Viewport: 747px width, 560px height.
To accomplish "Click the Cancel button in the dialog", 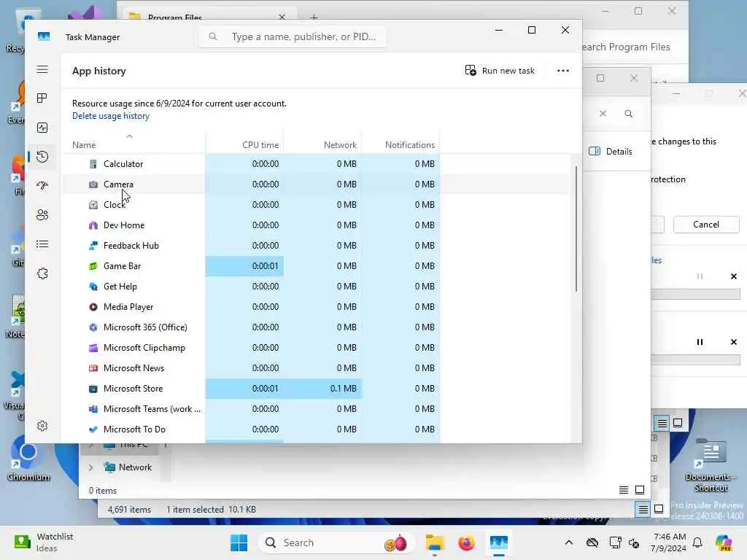I will point(706,225).
